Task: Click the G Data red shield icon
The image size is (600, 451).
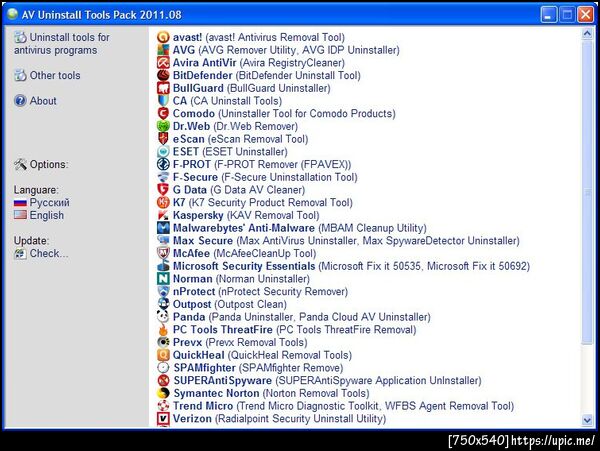Action: (x=163, y=190)
